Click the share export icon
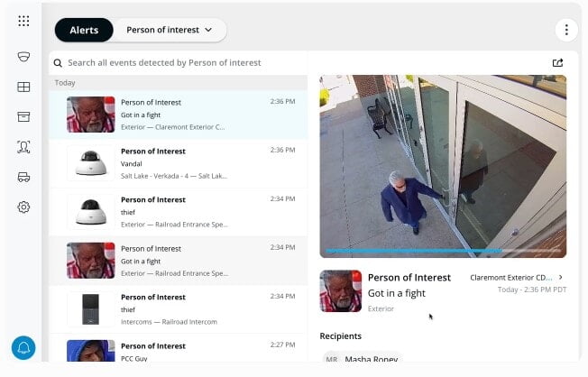 click(558, 62)
